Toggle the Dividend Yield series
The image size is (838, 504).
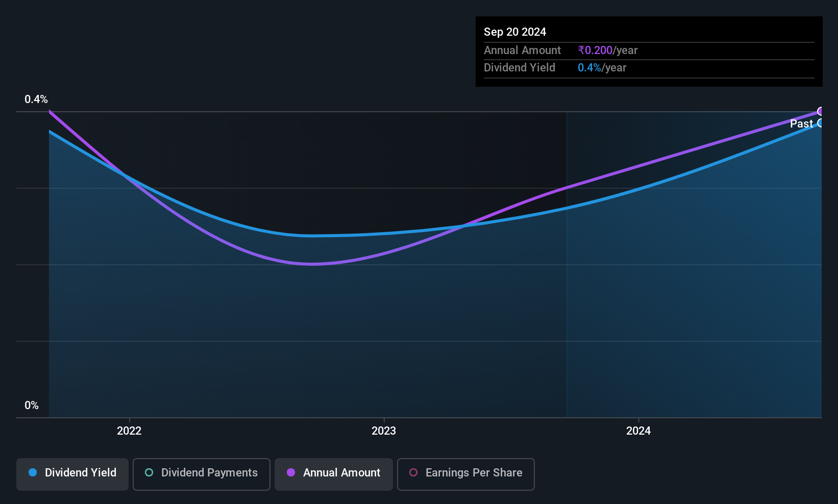(x=72, y=474)
